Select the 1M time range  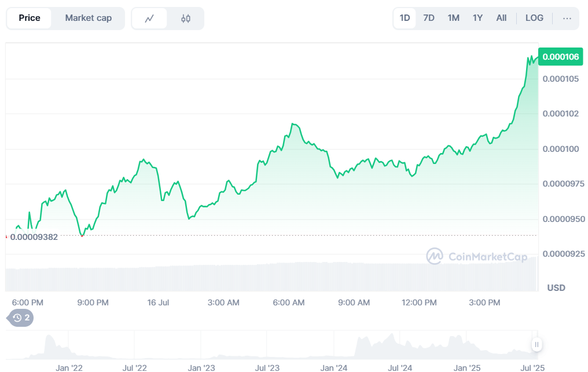pyautogui.click(x=453, y=18)
